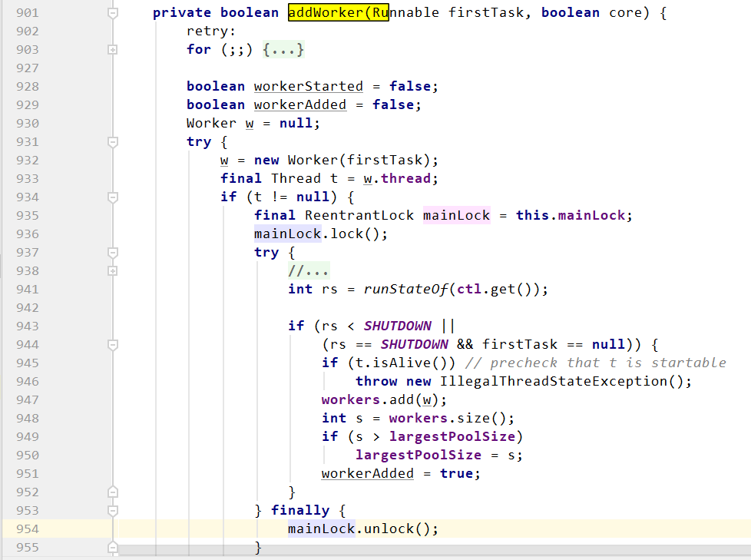The width and height of the screenshot is (751, 560).
Task: Click IllegalThreadStateException on line 946
Action: pos(553,382)
